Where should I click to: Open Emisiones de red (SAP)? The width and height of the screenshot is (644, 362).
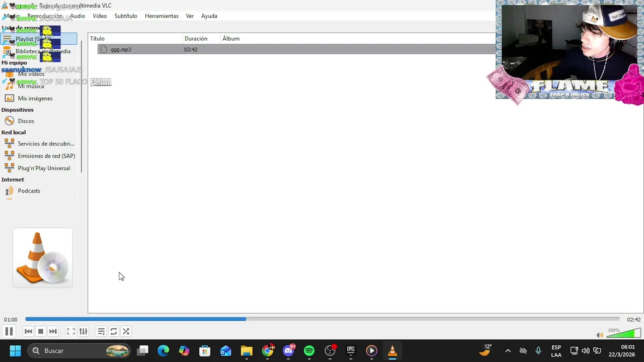(x=46, y=156)
